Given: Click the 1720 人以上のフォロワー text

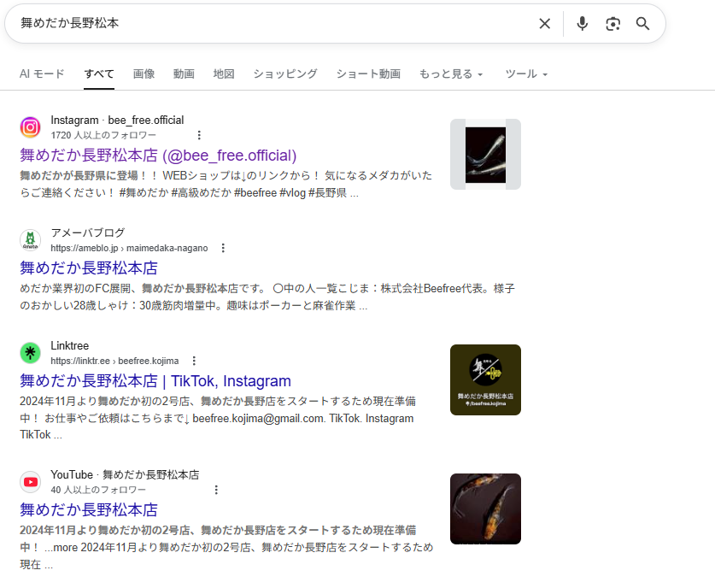Looking at the screenshot, I should pyautogui.click(x=103, y=135).
